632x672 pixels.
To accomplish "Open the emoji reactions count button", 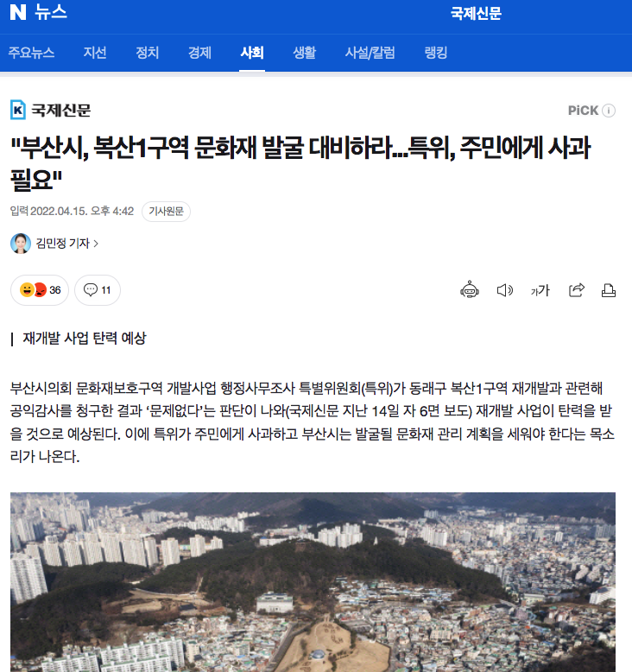I will 40,290.
